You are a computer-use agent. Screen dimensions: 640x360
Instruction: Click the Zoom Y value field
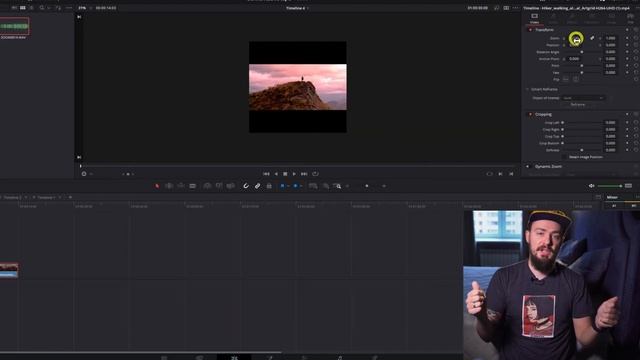pos(610,38)
